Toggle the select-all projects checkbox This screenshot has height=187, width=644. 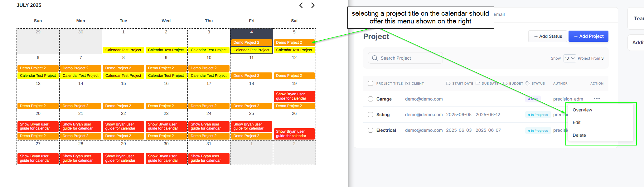click(370, 83)
